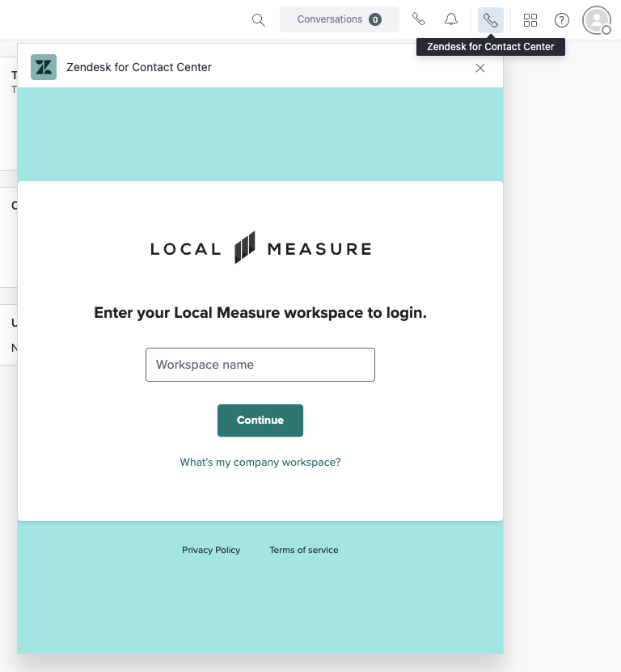Viewport: 621px width, 672px height.
Task: Toggle Zendesk for Contact Center phone icon
Action: coord(491,19)
